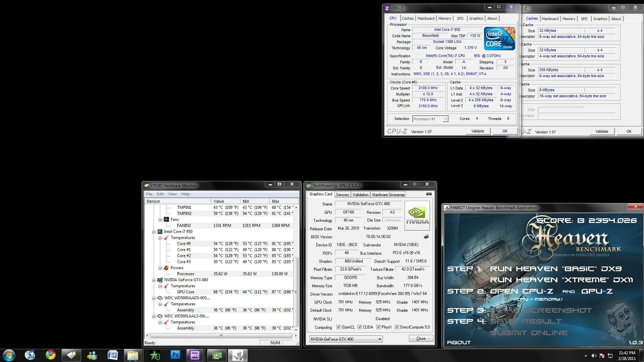Viewport: 644px width, 362px height.
Task: Run Heaven Basic DX9 benchmark
Action: click(555, 269)
